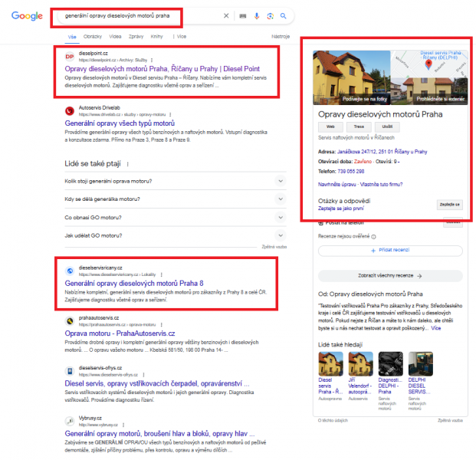This screenshot has width=476, height=460.
Task: Switch to the Videa tab
Action: (x=115, y=37)
